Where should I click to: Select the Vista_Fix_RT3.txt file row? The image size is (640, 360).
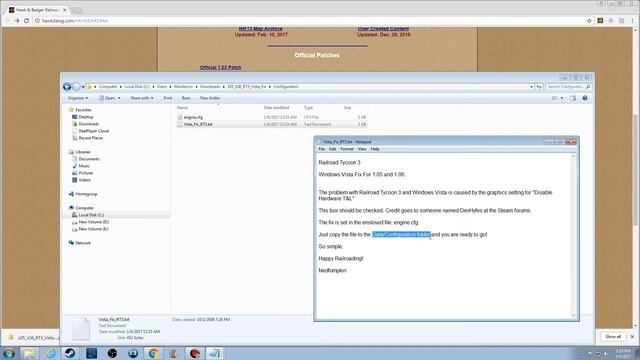point(271,124)
